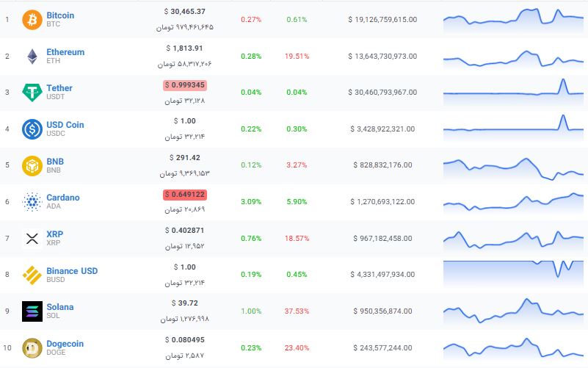The image size is (588, 368).
Task: Click Bitcoin red change 0.27%
Action: point(251,20)
